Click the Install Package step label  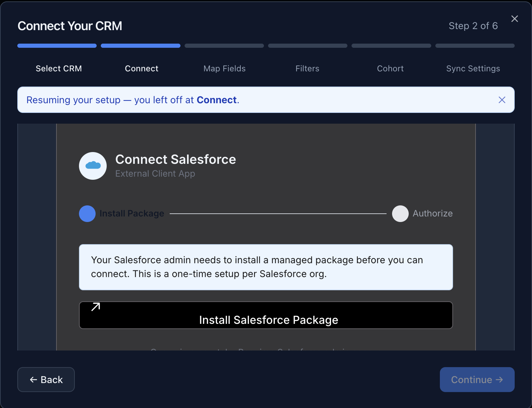[x=132, y=214]
